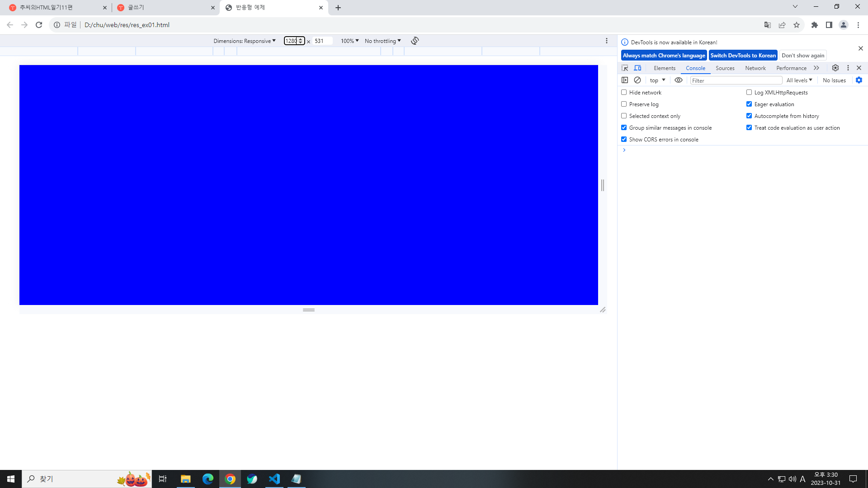
Task: Open the All levels log dropdown
Action: tap(799, 80)
